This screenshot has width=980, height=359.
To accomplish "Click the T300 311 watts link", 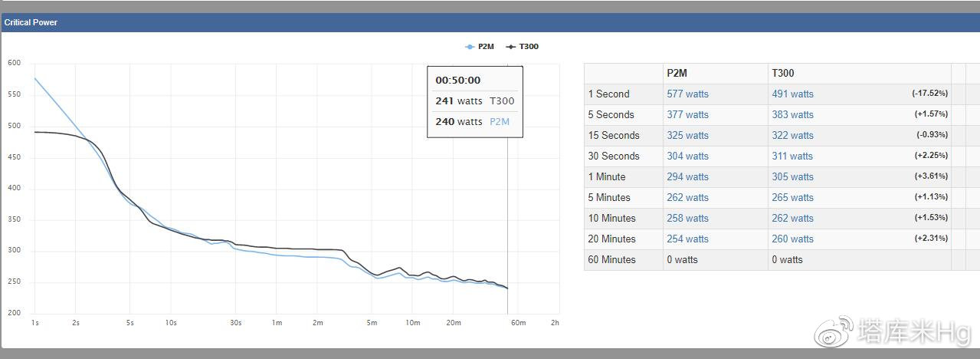I will (792, 156).
